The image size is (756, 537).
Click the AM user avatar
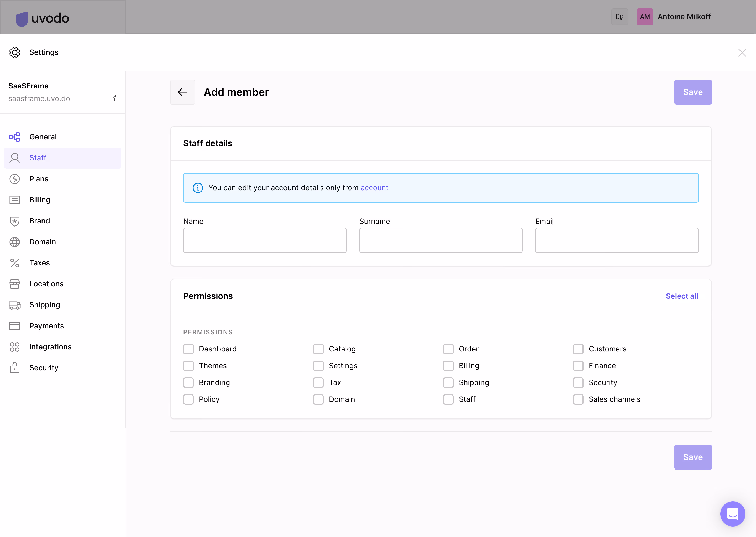coord(644,17)
